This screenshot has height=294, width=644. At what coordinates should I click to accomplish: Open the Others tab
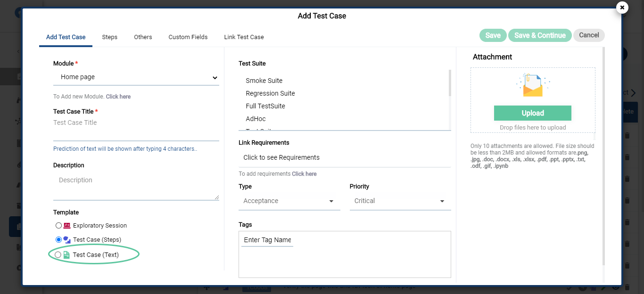click(x=143, y=37)
